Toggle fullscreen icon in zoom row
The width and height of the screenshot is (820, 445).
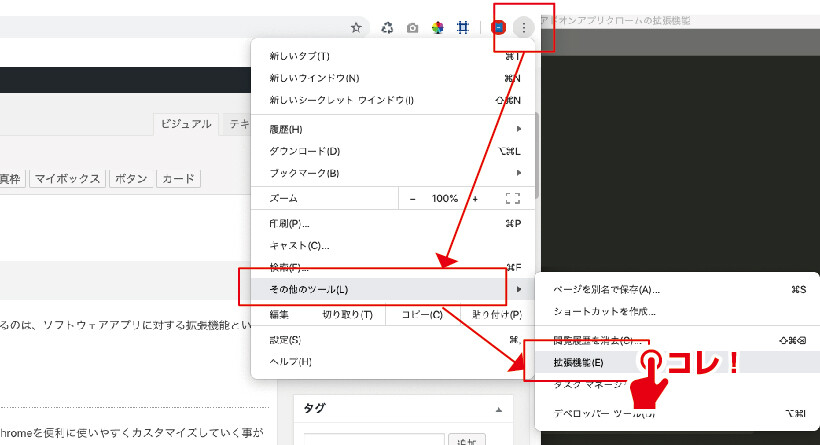513,199
